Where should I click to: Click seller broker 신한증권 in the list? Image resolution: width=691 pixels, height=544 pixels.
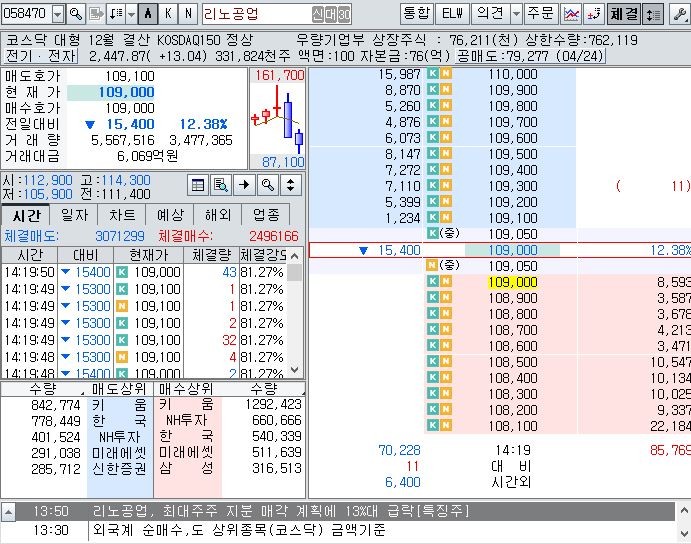[119, 469]
